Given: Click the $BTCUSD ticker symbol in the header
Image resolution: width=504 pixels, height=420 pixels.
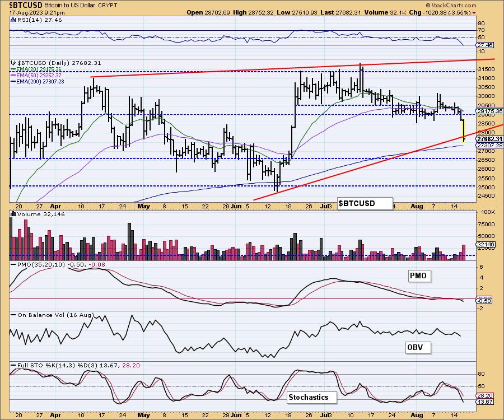Looking at the screenshot, I should tap(25, 5).
